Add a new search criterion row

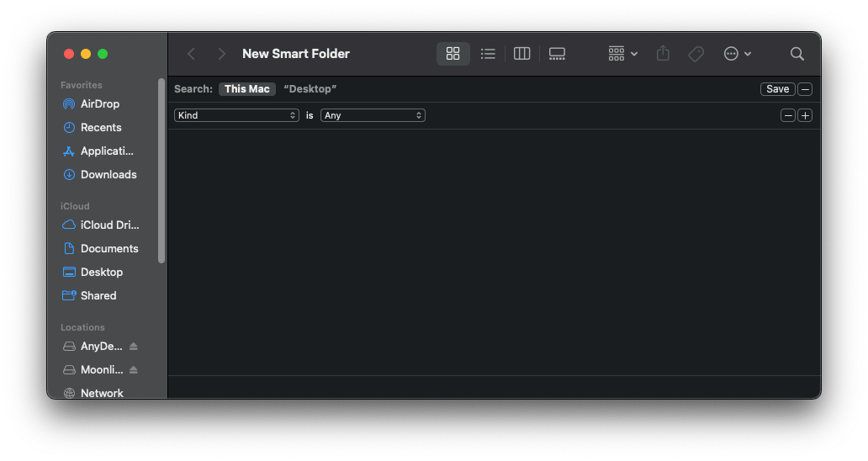pos(806,115)
